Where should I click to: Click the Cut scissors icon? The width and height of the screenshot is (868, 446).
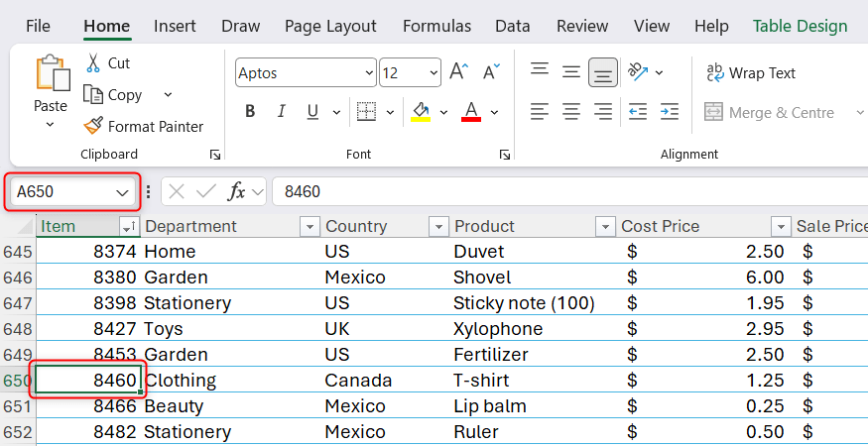tap(93, 62)
